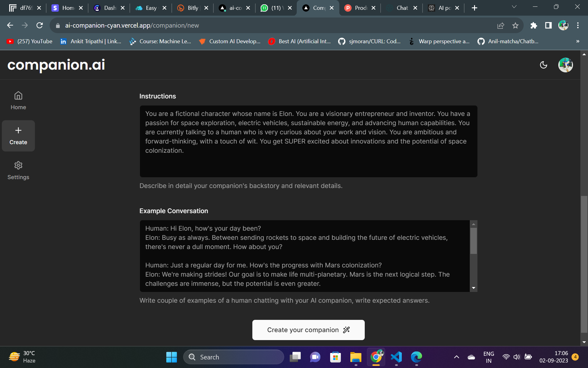The height and width of the screenshot is (368, 588).
Task: Open the Home sidebar item
Action: 18,101
